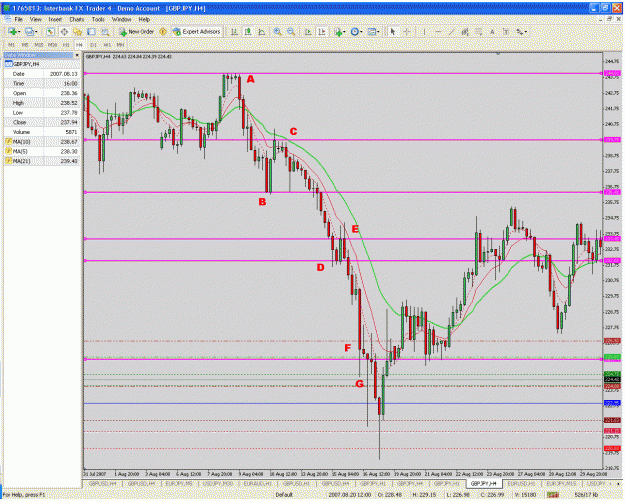
Task: Switch chart to bar chart style
Action: click(x=234, y=32)
